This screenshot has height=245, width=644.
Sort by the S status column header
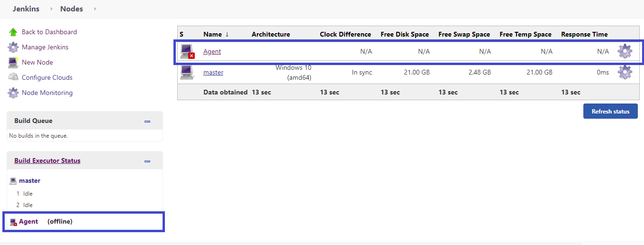tap(181, 34)
